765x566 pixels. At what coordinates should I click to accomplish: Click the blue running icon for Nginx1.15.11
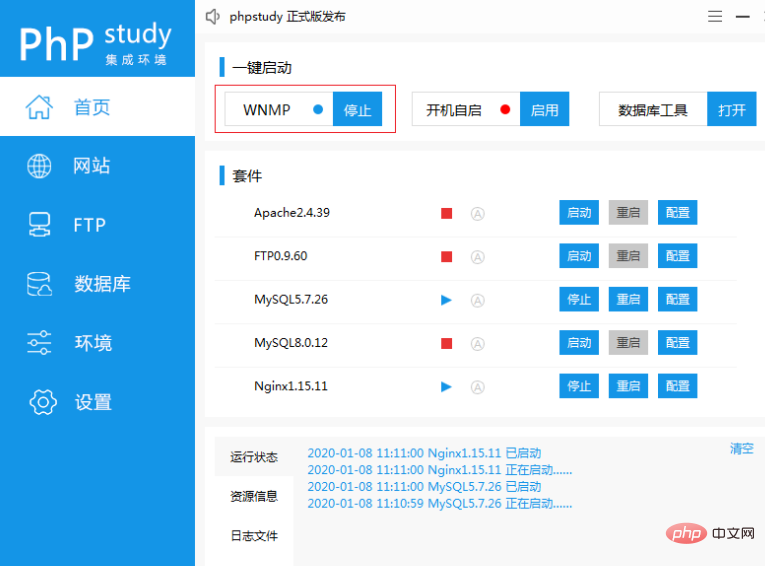(x=446, y=387)
